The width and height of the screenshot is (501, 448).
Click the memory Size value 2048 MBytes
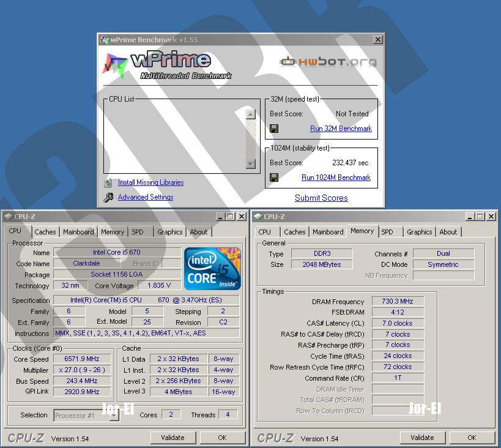click(x=322, y=264)
